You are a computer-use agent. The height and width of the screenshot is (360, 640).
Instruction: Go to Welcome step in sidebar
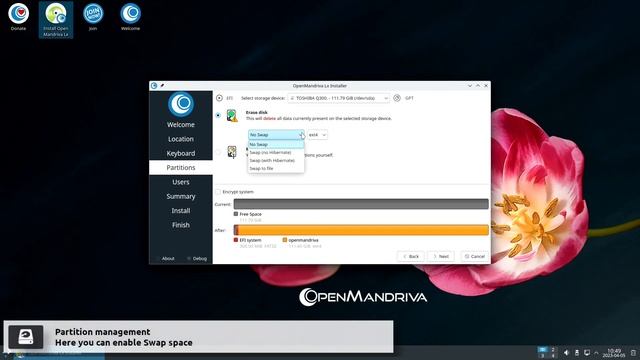[x=181, y=125]
